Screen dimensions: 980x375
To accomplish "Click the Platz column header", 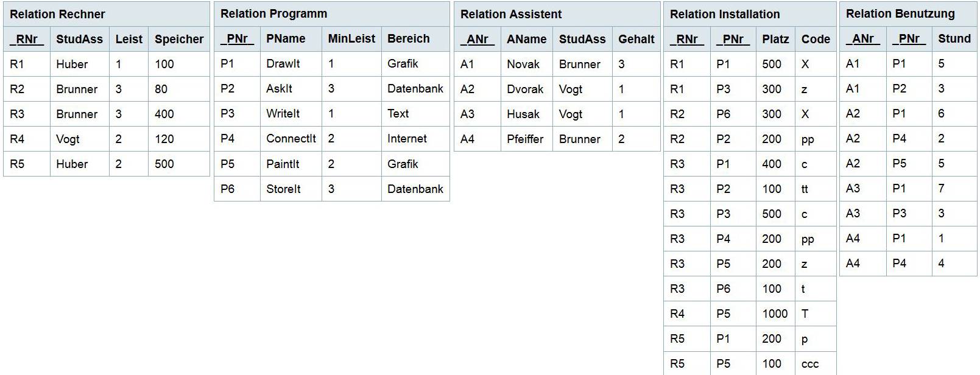I will pos(775,39).
